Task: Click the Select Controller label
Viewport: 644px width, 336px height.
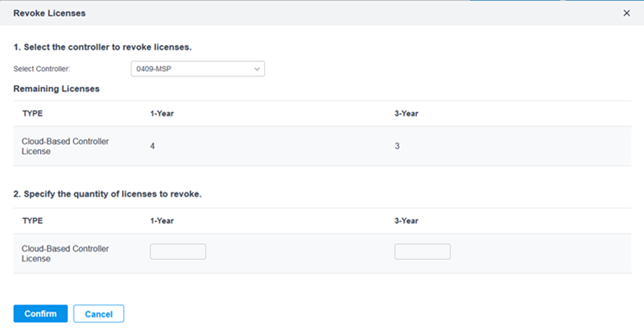Action: (42, 69)
